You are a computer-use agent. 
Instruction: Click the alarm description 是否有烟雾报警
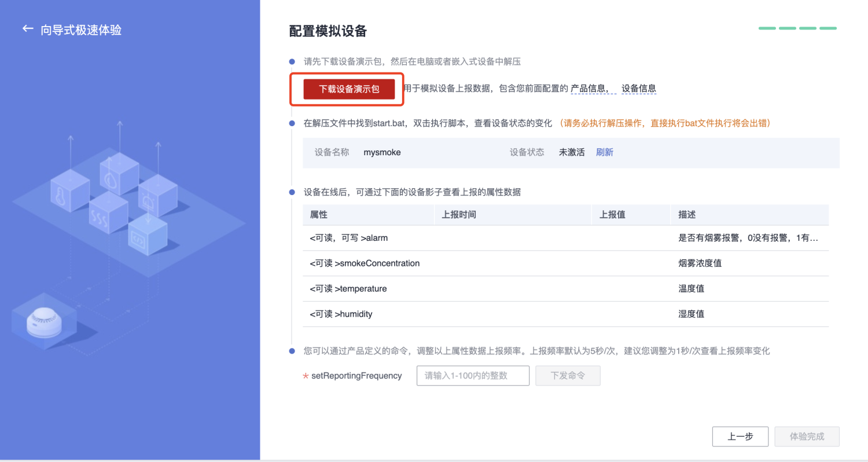748,238
